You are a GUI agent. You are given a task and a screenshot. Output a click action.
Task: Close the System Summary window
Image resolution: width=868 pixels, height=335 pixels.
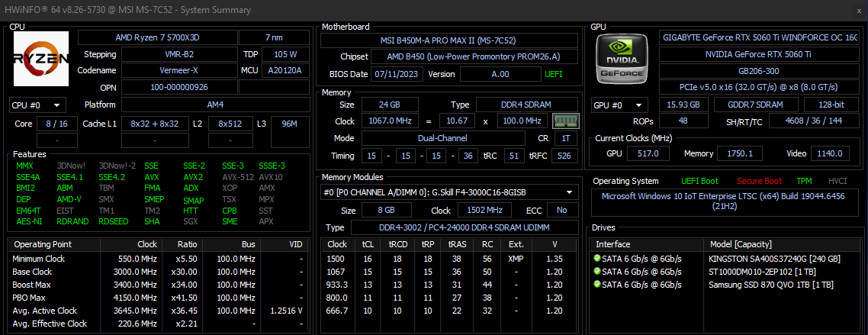[858, 10]
